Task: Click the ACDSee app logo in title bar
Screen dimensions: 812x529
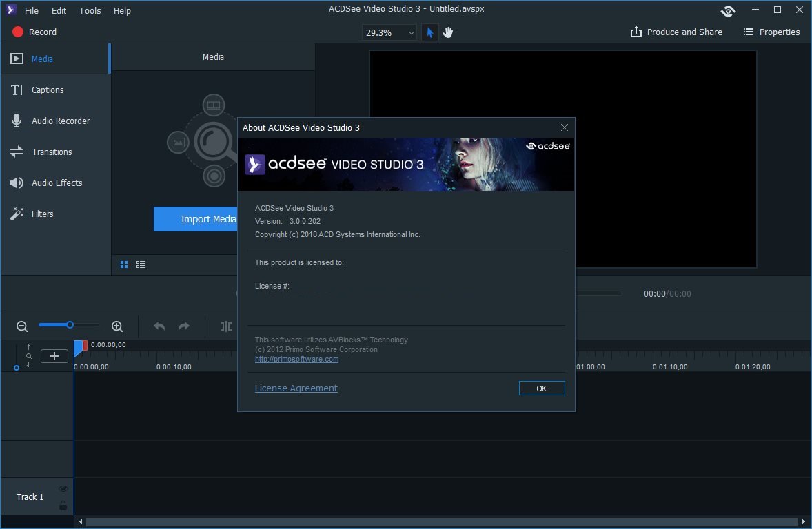Action: [10, 10]
